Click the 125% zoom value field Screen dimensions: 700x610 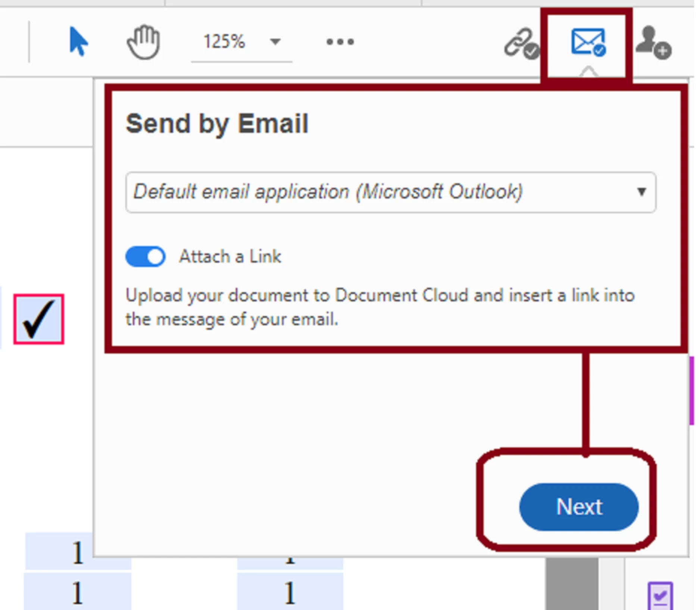(x=224, y=41)
